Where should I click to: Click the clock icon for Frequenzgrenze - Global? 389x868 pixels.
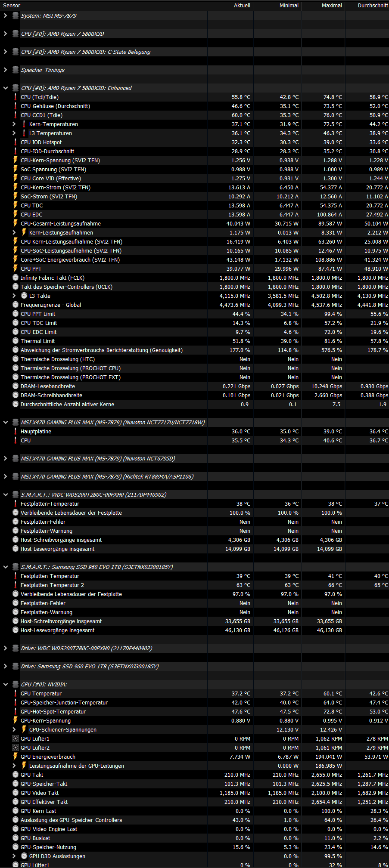pyautogui.click(x=16, y=305)
